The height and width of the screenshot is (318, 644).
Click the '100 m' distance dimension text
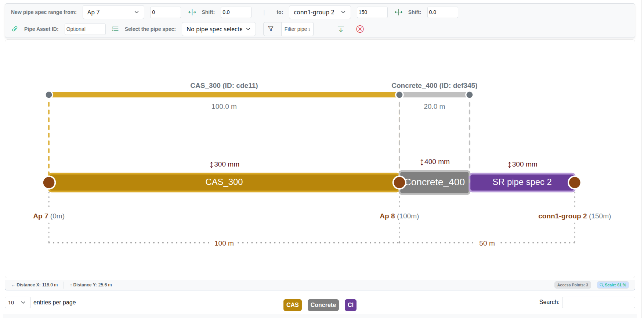[224, 243]
